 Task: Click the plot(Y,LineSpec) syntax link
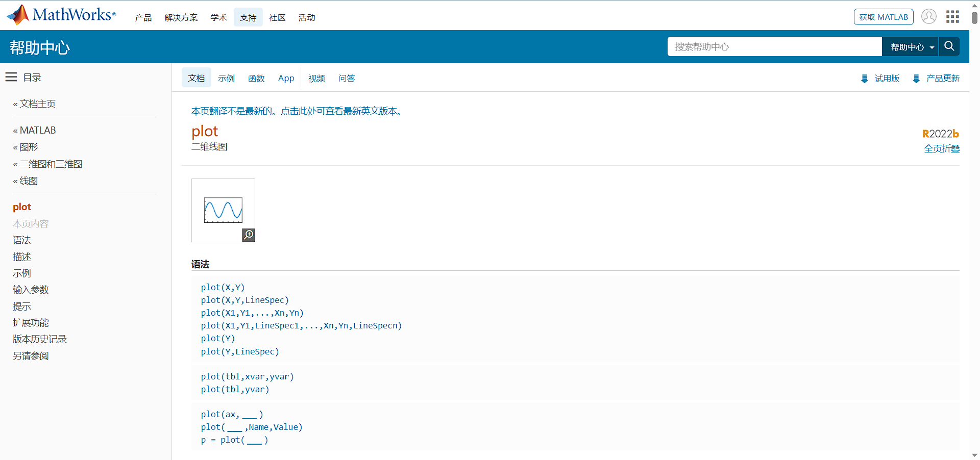(x=240, y=351)
